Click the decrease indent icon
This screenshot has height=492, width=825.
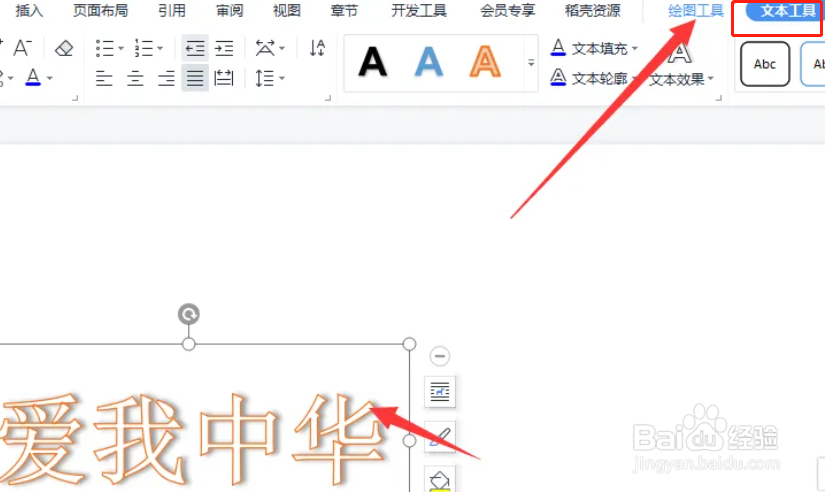pyautogui.click(x=195, y=48)
